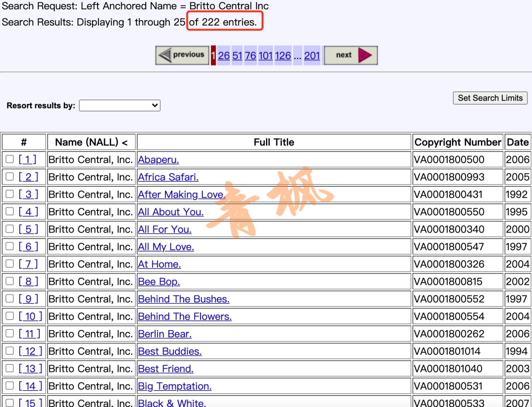Select the checkbox for After Making Love

point(9,194)
